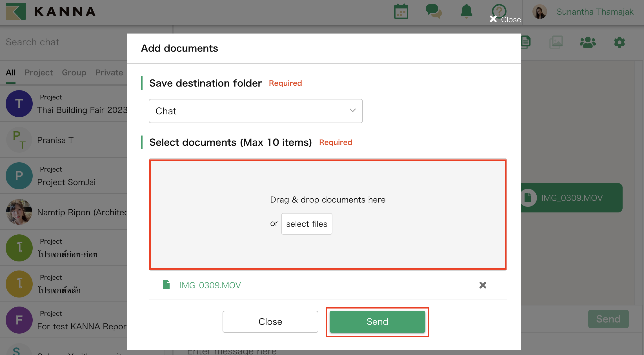Image resolution: width=644 pixels, height=355 pixels.
Task: Click Close in the Add documents dialog
Action: [270, 321]
